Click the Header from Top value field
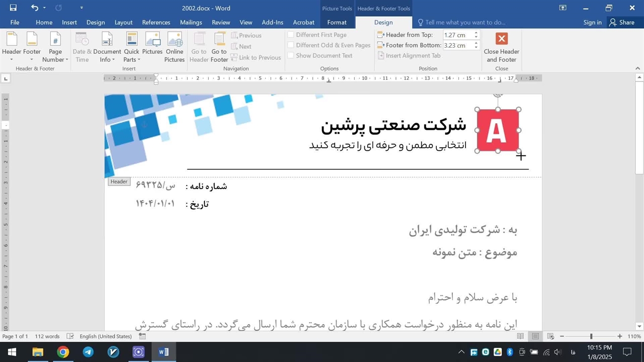Image resolution: width=644 pixels, height=362 pixels. click(457, 35)
